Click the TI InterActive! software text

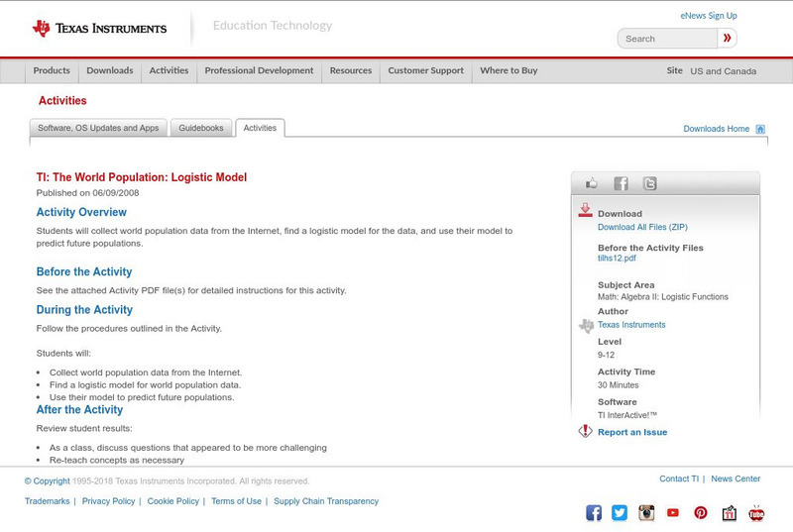pos(627,415)
